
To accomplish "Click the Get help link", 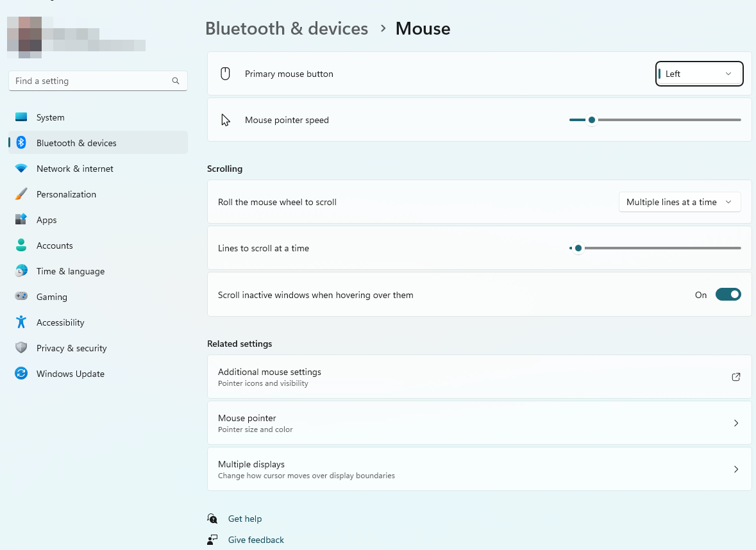I will coord(245,519).
